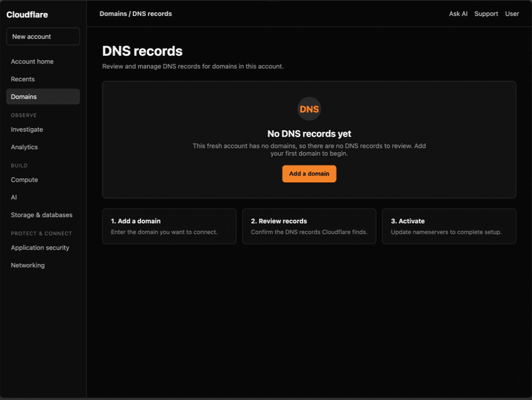This screenshot has width=532, height=400.
Task: Select the '3. Activate' step card
Action: tap(449, 227)
